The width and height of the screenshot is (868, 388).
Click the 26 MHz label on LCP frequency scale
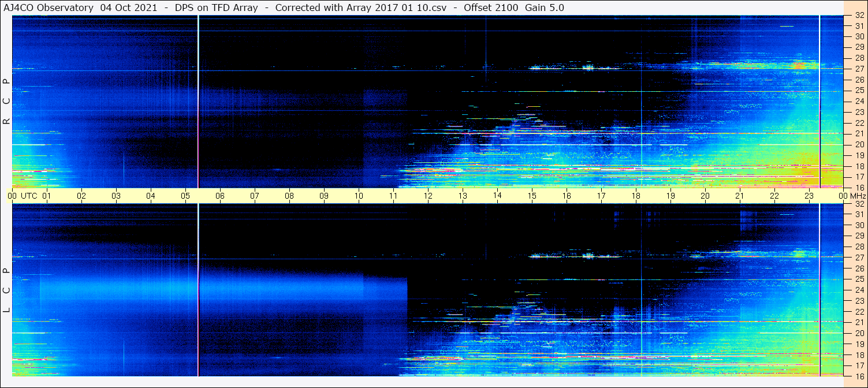coord(859,268)
